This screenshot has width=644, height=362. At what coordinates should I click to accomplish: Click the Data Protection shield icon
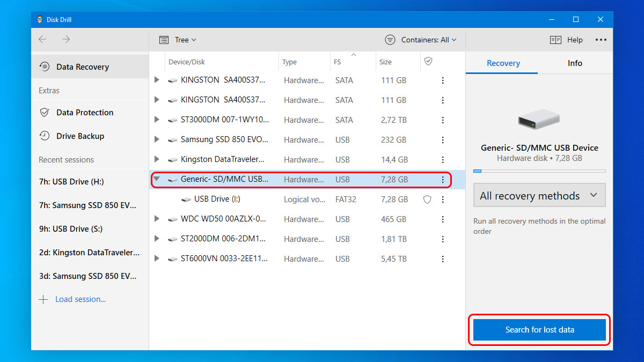tap(45, 113)
